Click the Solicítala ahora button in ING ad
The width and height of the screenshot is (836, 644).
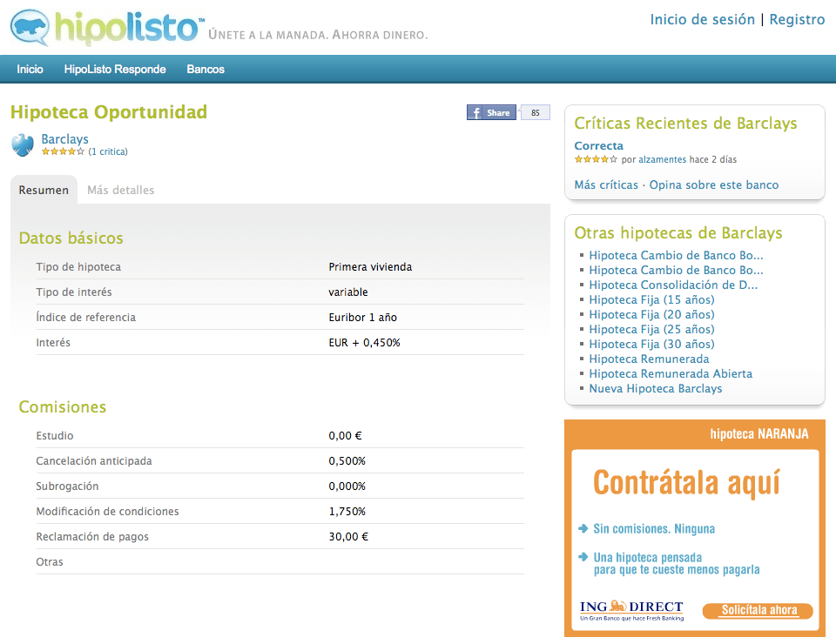click(758, 610)
